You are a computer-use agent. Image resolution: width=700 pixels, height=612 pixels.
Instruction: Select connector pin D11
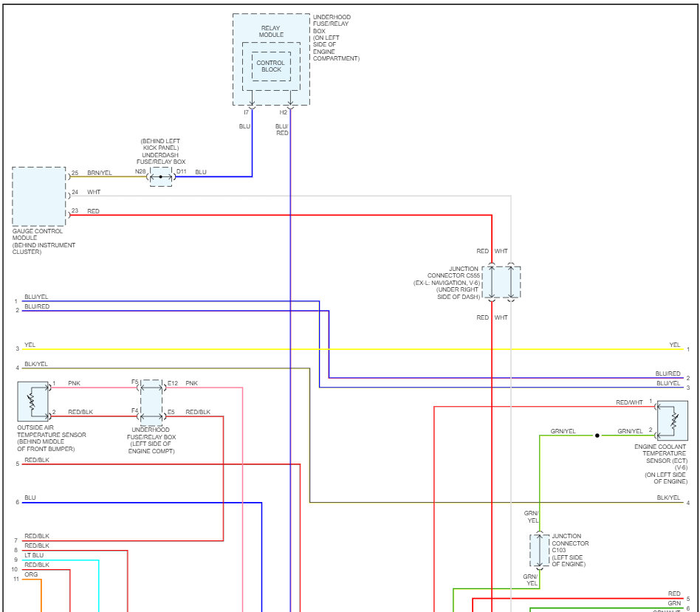tap(181, 171)
